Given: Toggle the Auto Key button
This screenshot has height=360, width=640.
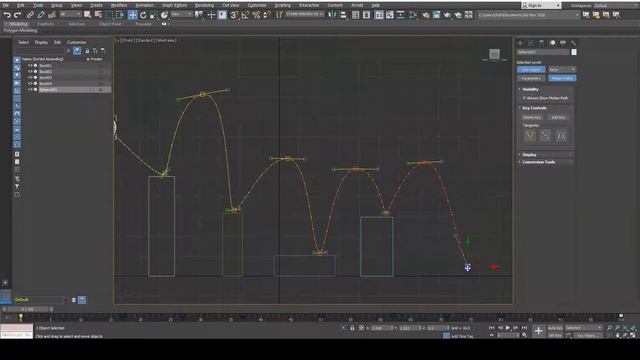Looking at the screenshot, I should point(555,328).
